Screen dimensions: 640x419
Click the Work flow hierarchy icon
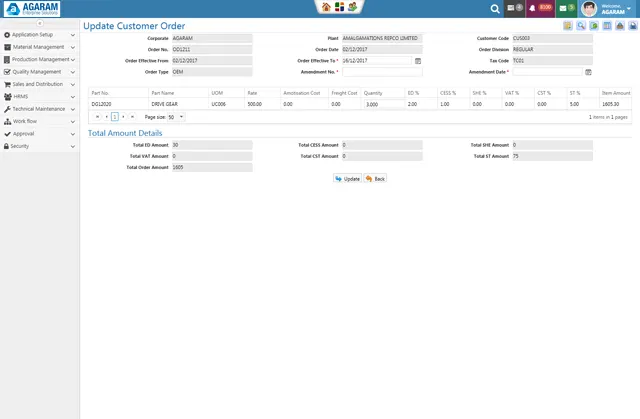coord(7,122)
